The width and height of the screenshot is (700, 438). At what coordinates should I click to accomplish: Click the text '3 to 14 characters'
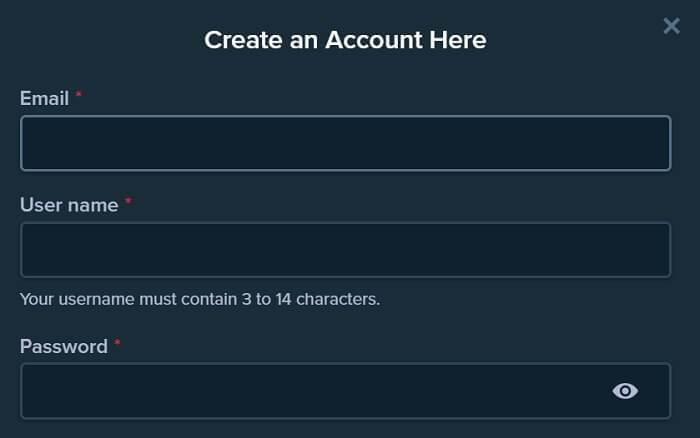click(311, 299)
